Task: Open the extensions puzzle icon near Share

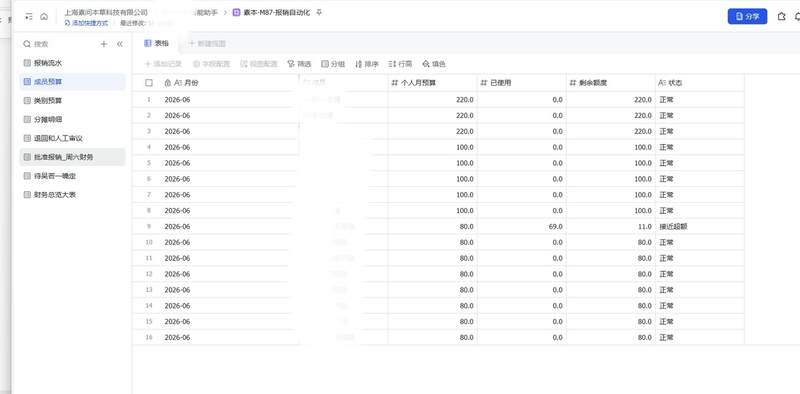Action: click(x=781, y=17)
